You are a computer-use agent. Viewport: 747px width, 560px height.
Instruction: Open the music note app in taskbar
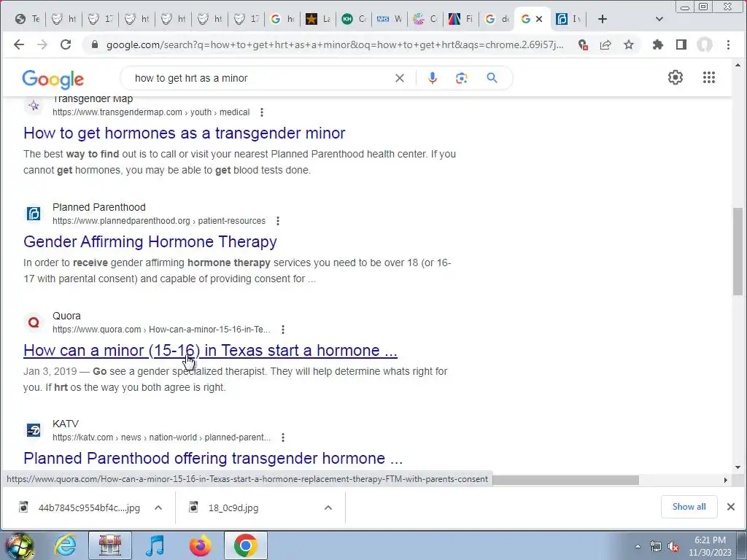tap(155, 545)
